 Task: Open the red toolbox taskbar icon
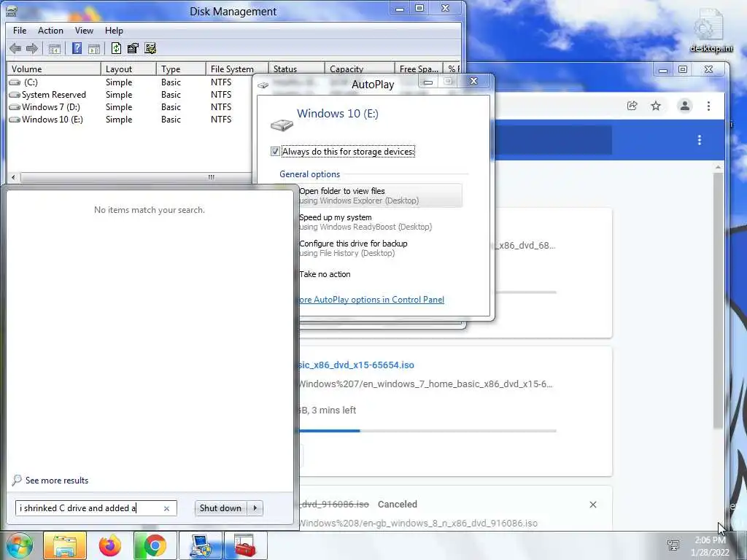pos(245,545)
